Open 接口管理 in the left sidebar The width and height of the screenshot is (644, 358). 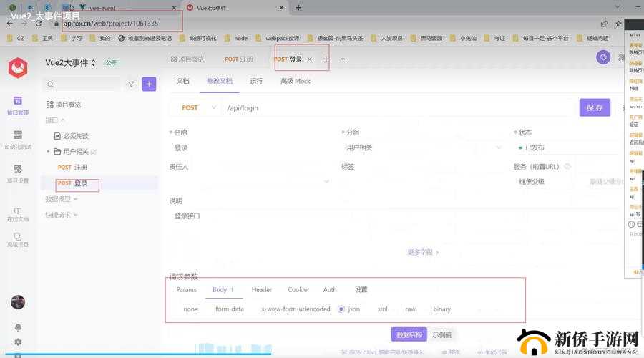[18, 106]
